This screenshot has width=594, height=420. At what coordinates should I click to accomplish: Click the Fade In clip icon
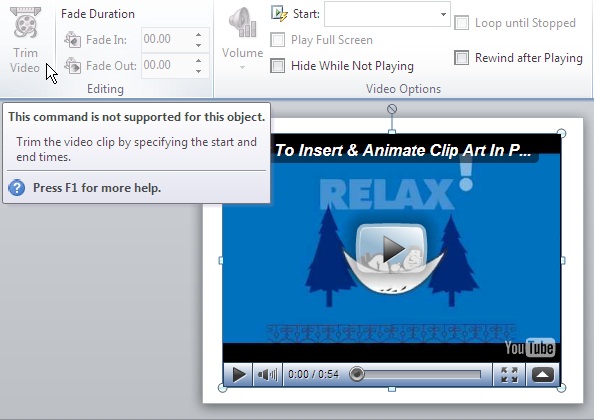pos(72,39)
